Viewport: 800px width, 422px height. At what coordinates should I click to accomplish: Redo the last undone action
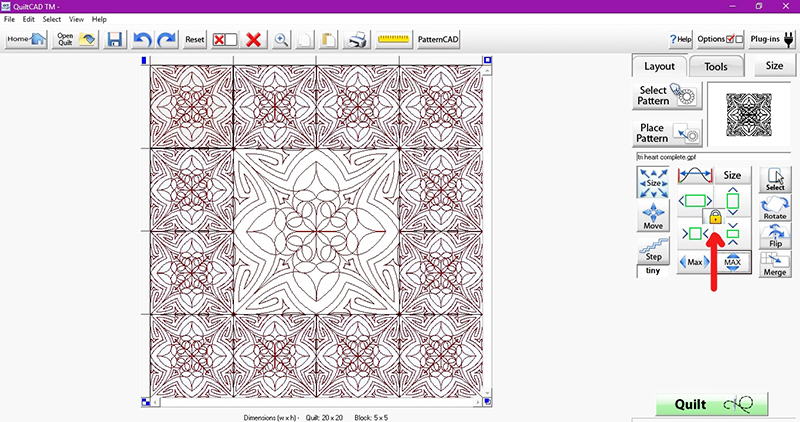pyautogui.click(x=166, y=39)
